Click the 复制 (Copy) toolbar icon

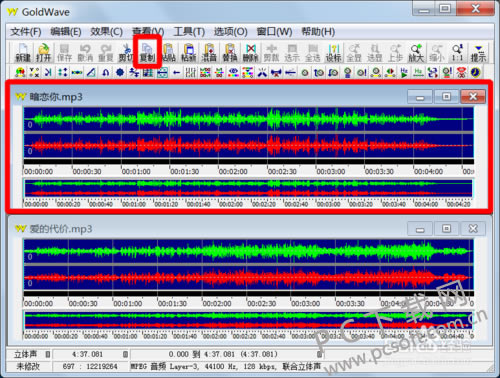[x=147, y=53]
